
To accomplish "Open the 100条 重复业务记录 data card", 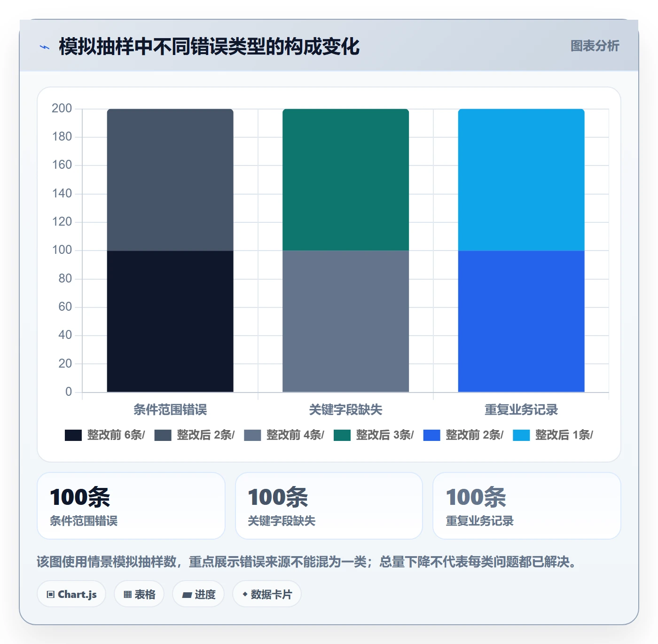I will [527, 506].
